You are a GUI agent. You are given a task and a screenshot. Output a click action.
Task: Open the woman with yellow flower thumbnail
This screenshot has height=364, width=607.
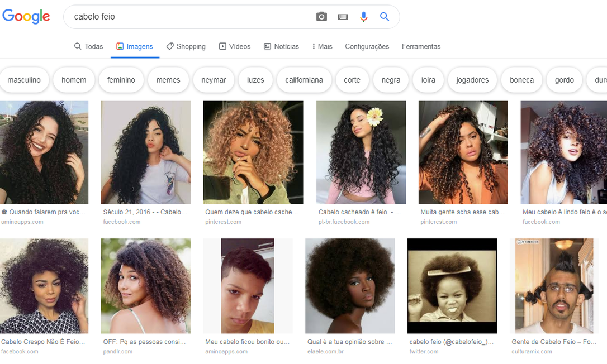click(361, 152)
